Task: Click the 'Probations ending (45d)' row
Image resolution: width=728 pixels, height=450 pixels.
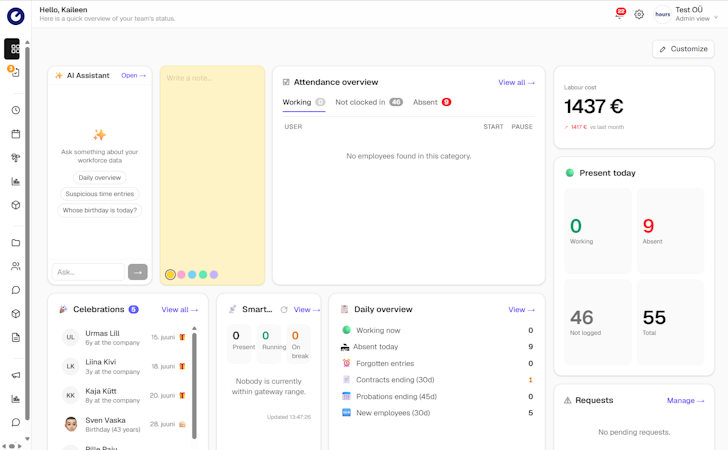Action: 437,396
